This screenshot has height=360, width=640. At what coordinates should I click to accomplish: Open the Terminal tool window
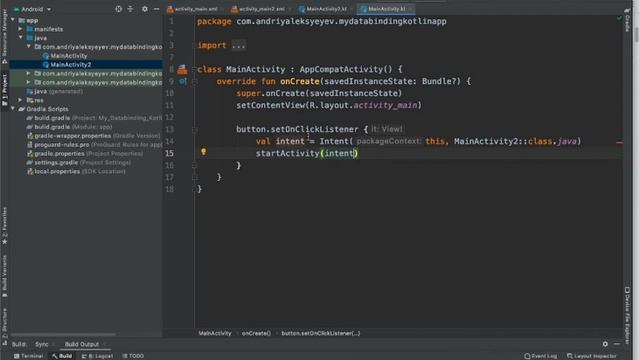(x=29, y=356)
